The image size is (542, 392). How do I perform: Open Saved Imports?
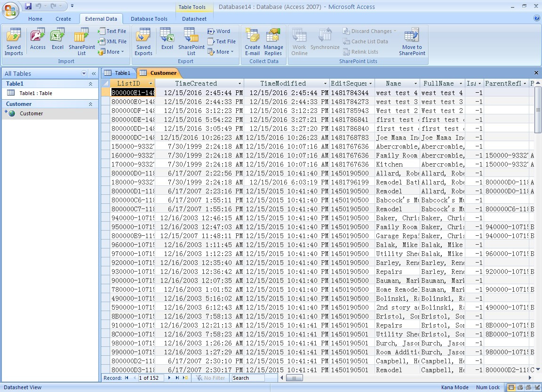14,41
